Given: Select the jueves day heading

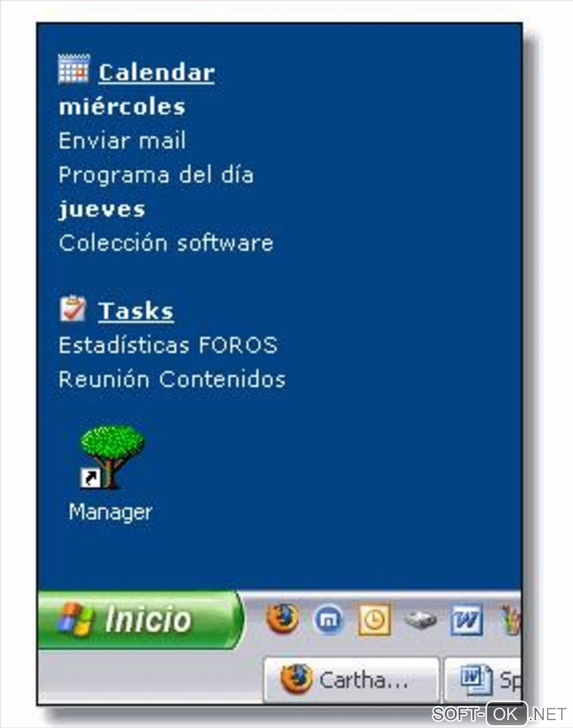Looking at the screenshot, I should click(102, 210).
